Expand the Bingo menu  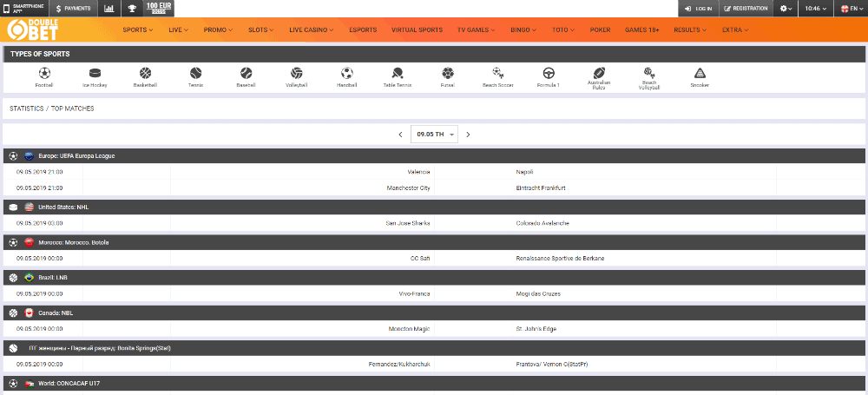tap(523, 30)
